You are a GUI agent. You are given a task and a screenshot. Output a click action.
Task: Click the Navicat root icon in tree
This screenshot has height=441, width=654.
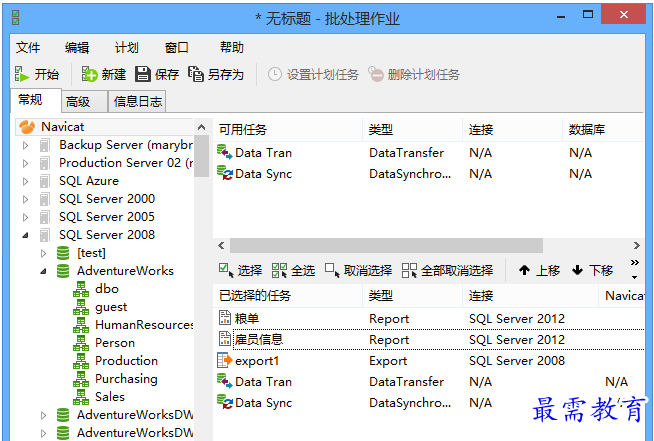pos(27,127)
